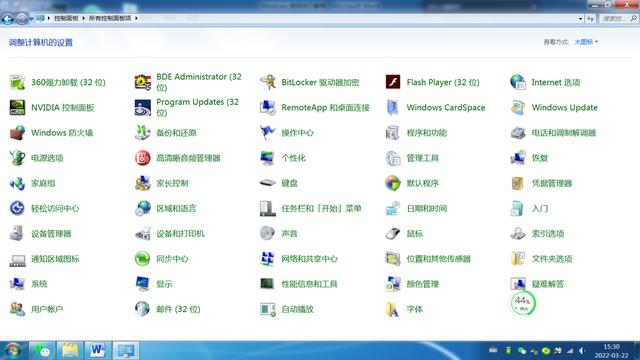
Task: Open the WeChat icon in taskbar
Action: 42,351
